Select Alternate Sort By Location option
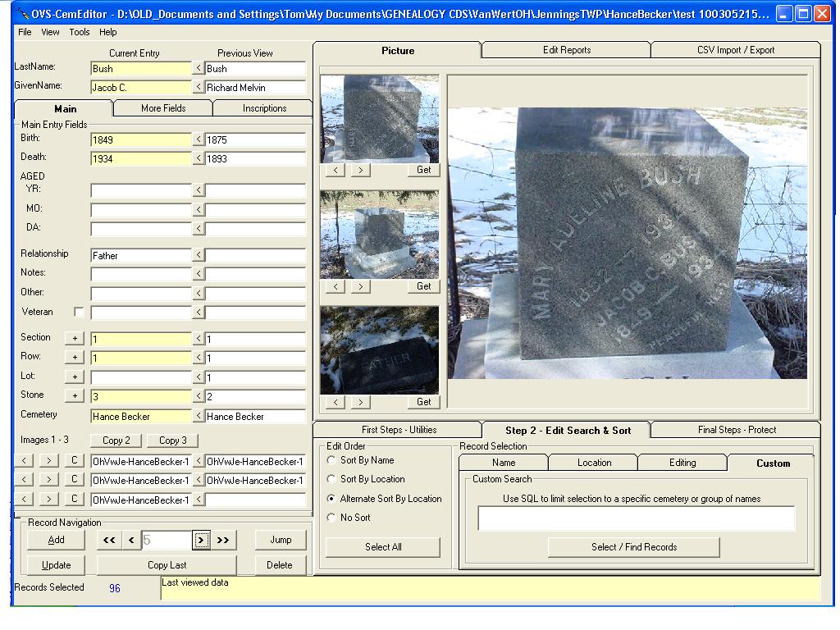 point(331,498)
